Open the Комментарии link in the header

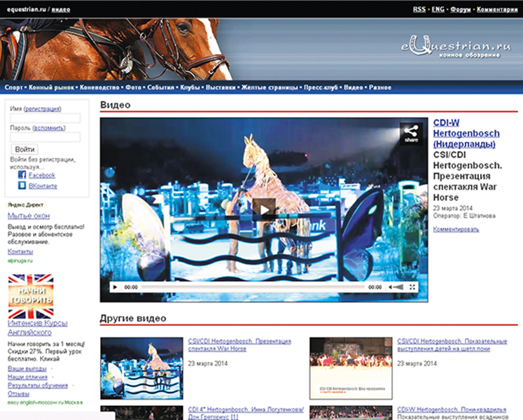point(497,9)
